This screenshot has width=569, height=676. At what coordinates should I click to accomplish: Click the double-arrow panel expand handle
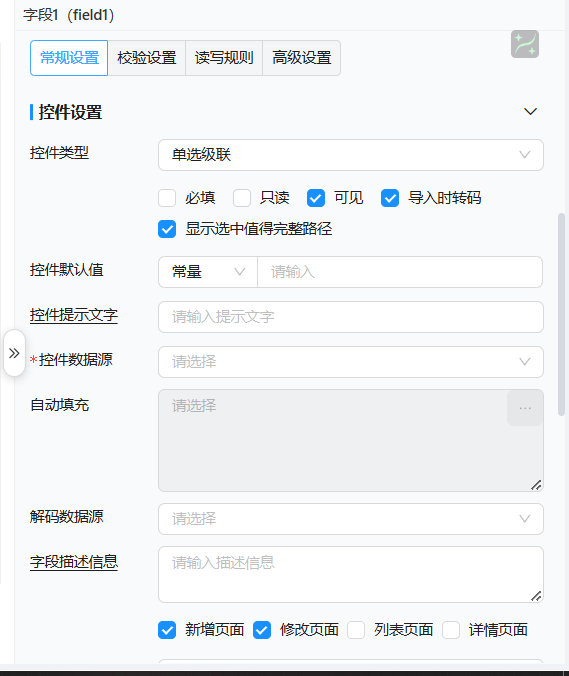coord(14,353)
